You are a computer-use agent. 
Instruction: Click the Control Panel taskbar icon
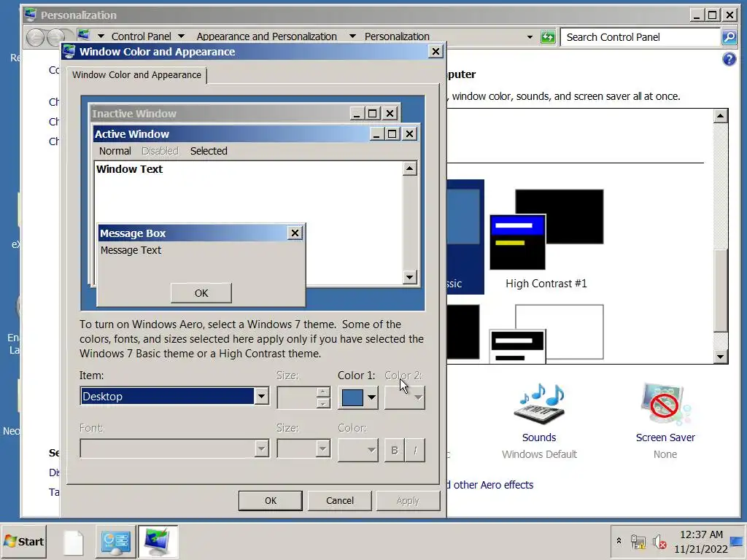115,542
